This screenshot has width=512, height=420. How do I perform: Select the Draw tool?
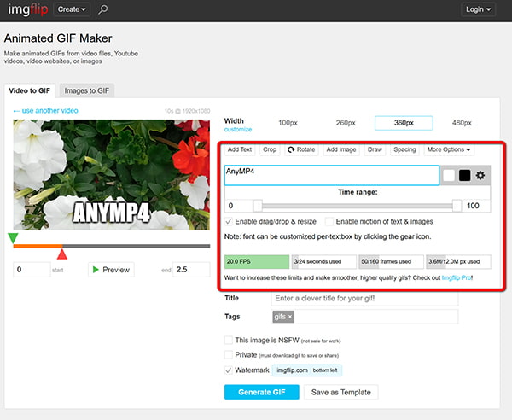[375, 149]
